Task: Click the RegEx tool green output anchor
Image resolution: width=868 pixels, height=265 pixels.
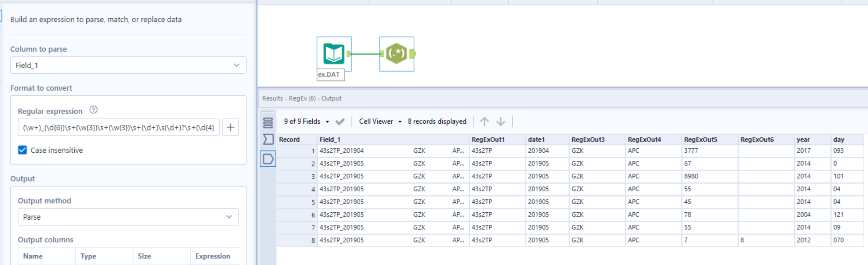Action: coord(413,54)
